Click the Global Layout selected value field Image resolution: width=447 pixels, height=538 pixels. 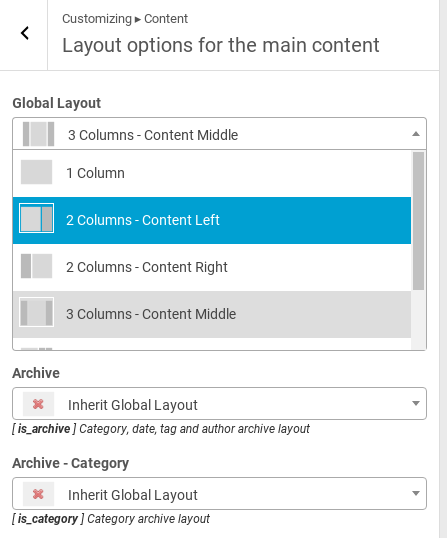pos(220,134)
